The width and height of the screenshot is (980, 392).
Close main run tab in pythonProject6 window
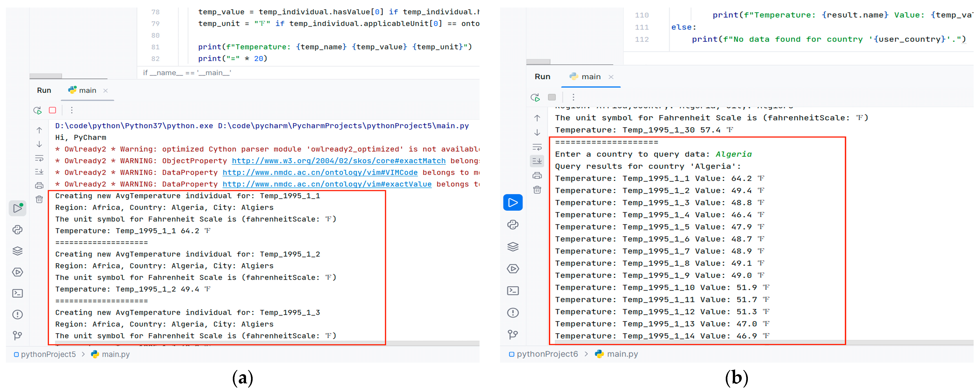coord(611,77)
